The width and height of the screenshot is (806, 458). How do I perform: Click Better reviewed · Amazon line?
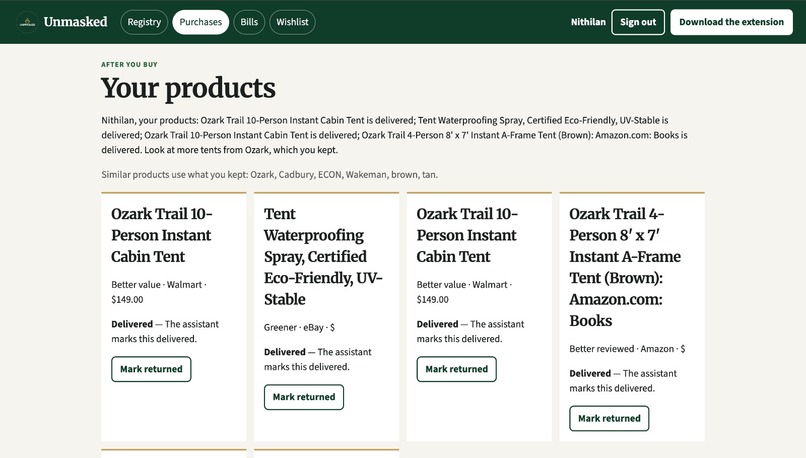(627, 349)
